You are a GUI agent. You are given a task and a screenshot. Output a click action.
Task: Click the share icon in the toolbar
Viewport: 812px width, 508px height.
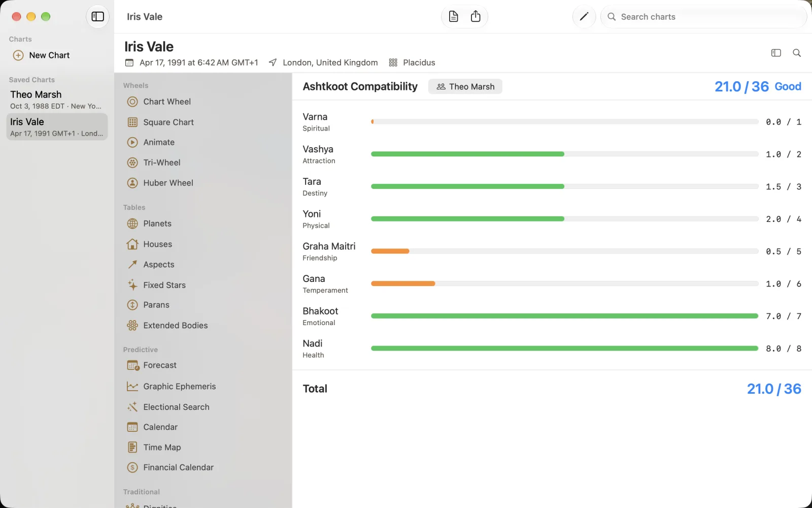[x=476, y=17]
